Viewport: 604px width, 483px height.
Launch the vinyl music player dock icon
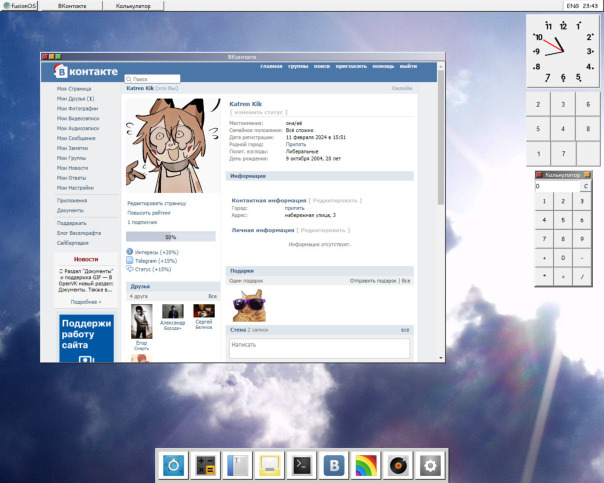(398, 464)
